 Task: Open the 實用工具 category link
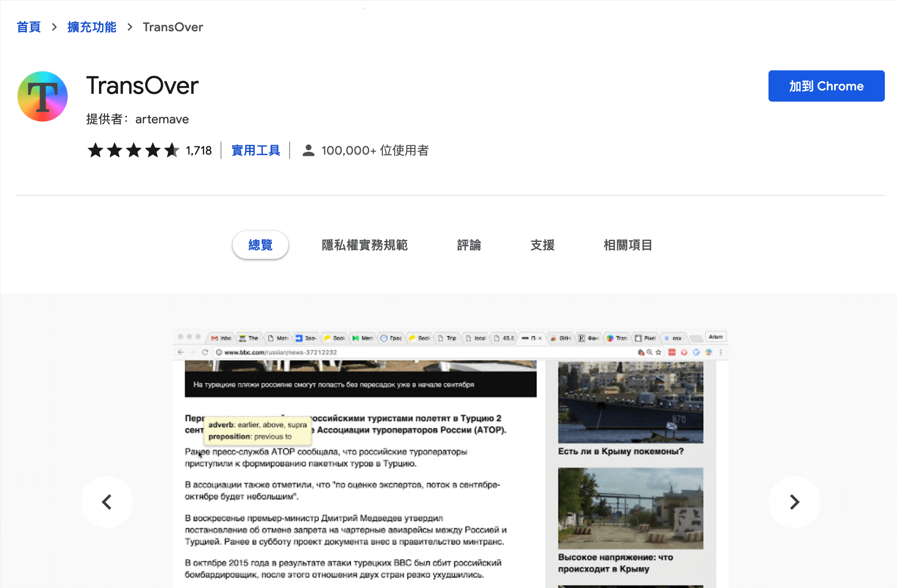256,150
